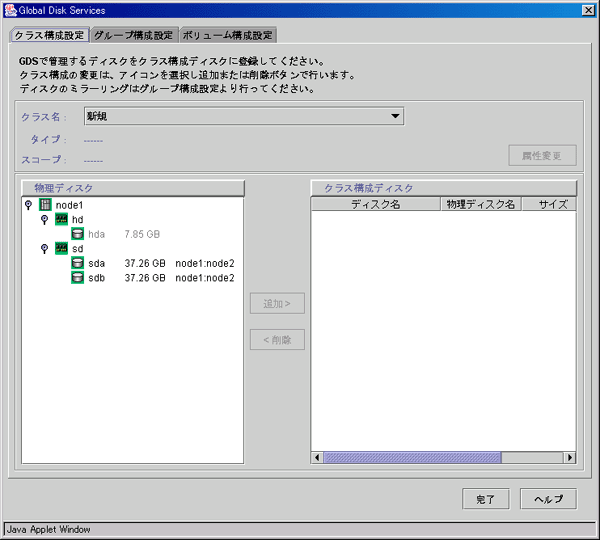
Task: Select the sd label in the tree
Action: pos(78,249)
